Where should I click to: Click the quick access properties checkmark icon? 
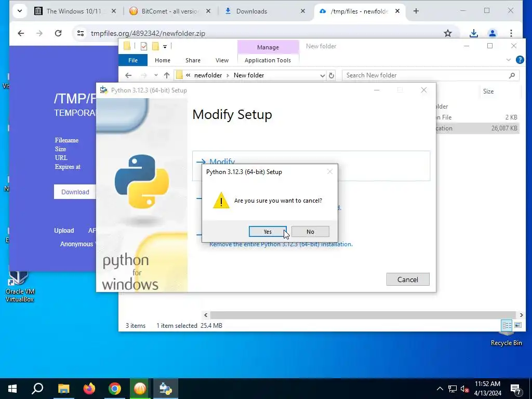pyautogui.click(x=144, y=46)
